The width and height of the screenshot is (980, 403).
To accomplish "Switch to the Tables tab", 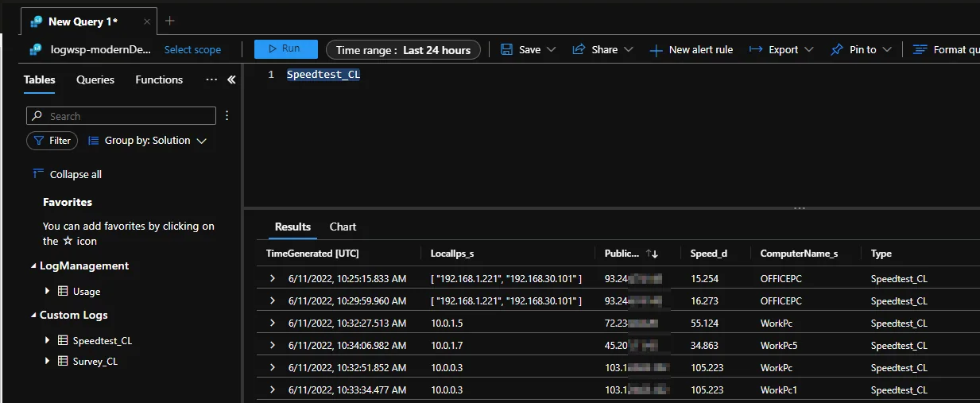I will click(x=40, y=79).
